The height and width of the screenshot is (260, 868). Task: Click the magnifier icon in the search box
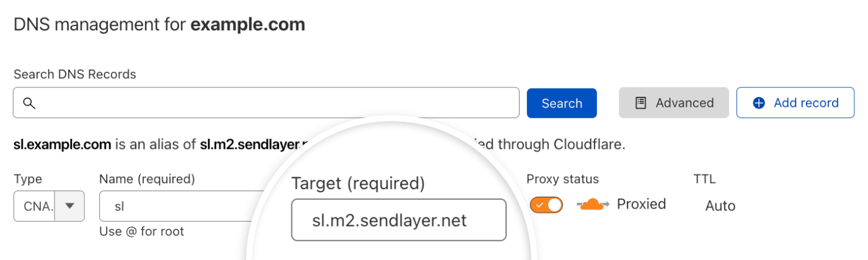pyautogui.click(x=29, y=103)
